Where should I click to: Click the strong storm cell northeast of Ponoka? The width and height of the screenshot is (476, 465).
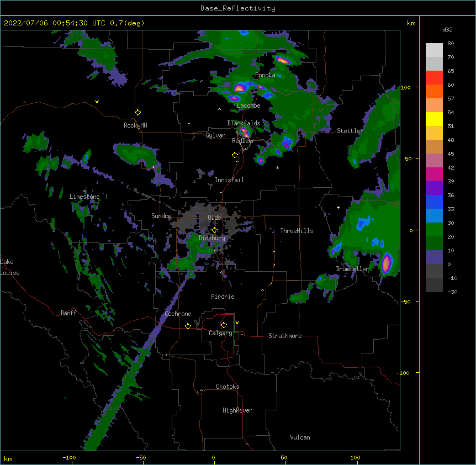tap(283, 60)
